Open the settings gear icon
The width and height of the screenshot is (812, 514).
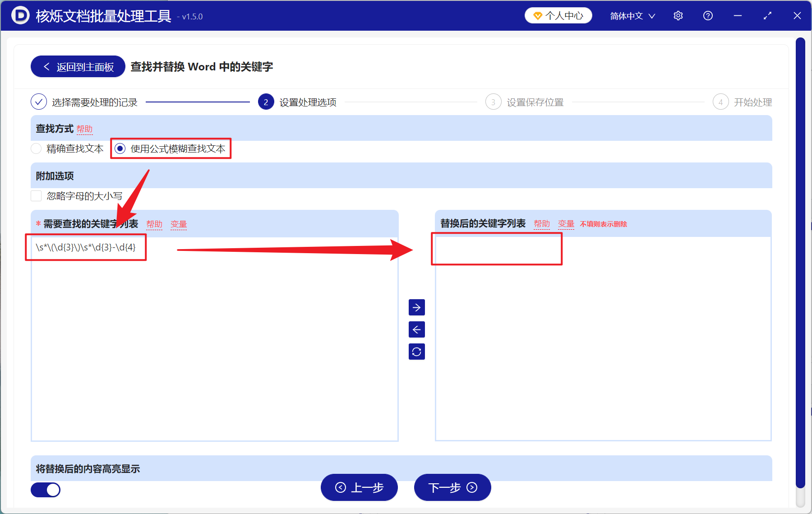coord(678,15)
